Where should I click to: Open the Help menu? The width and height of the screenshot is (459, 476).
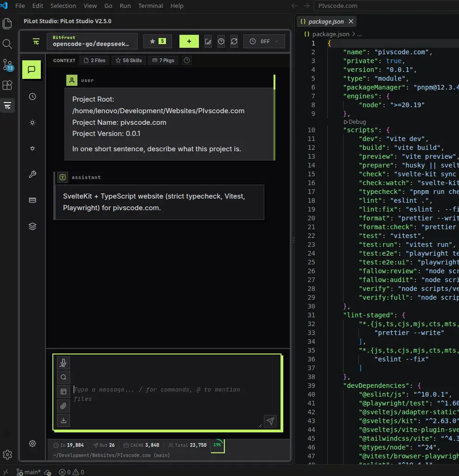tap(177, 6)
